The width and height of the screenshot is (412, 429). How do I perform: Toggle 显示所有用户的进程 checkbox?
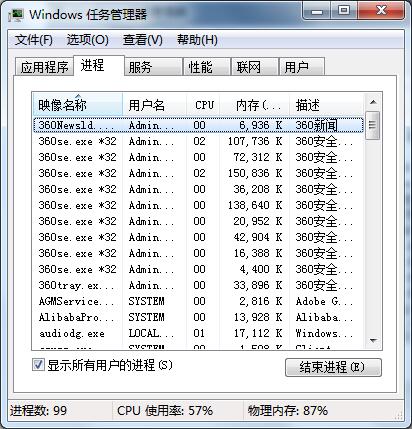38,365
